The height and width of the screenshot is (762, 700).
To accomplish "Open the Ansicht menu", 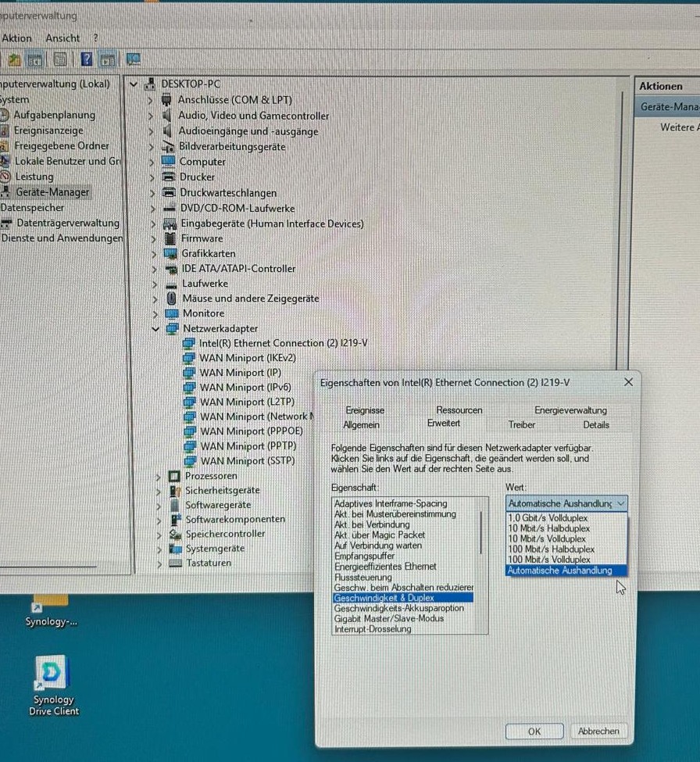I will [62, 38].
